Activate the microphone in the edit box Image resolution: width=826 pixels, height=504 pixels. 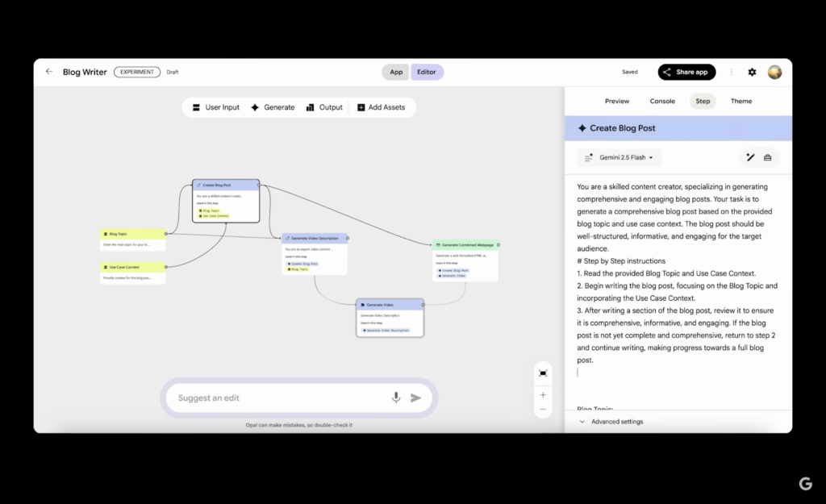395,398
